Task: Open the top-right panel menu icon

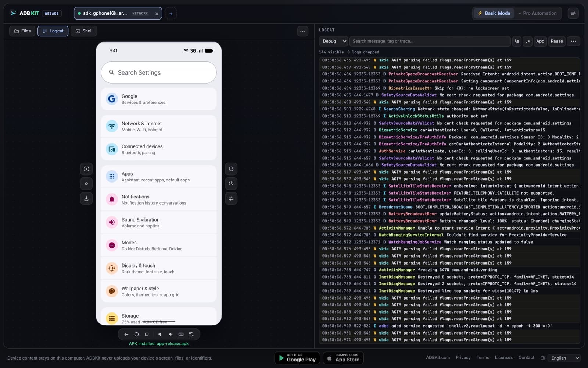Action: point(573,13)
